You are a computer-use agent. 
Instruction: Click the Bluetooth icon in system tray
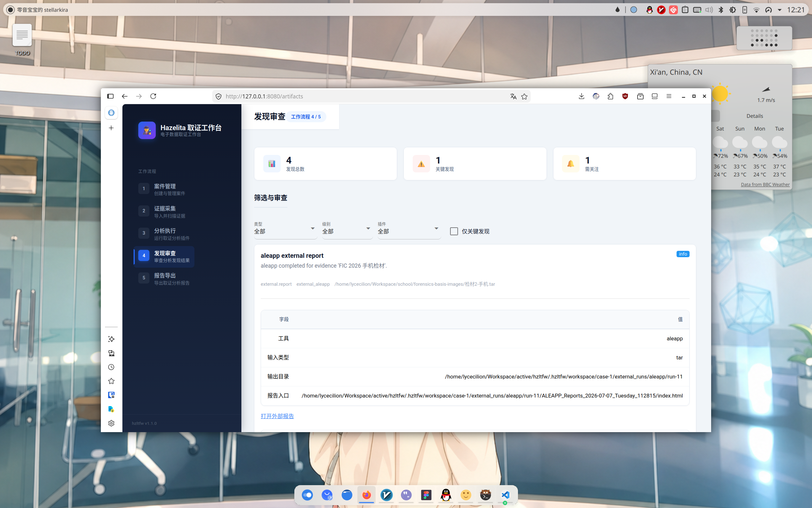click(x=721, y=10)
